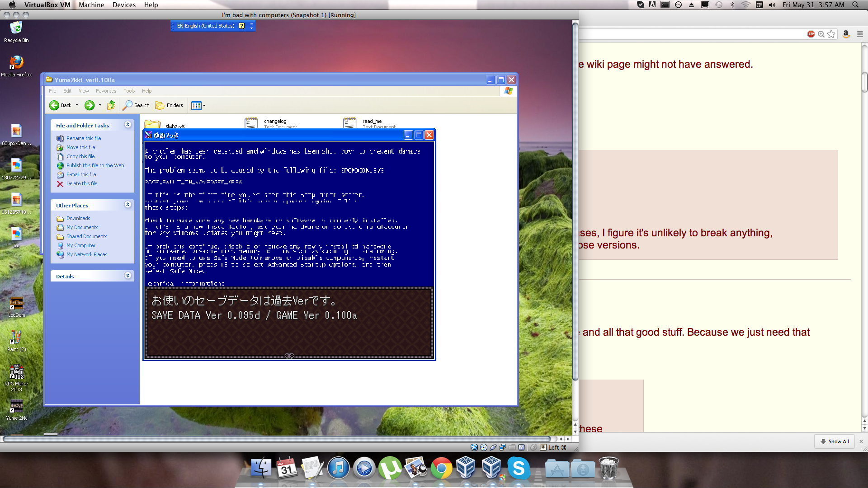
Task: Go to Shared Documents in Other Places
Action: click(x=87, y=236)
